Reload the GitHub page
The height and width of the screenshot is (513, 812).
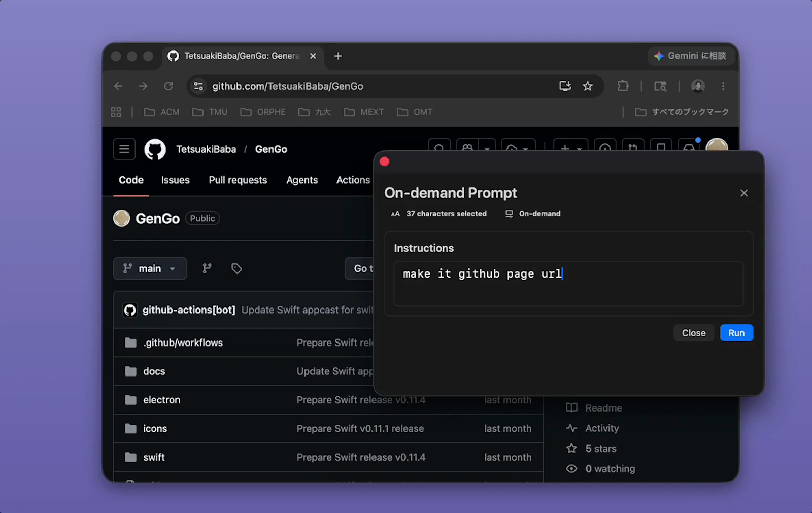(168, 86)
